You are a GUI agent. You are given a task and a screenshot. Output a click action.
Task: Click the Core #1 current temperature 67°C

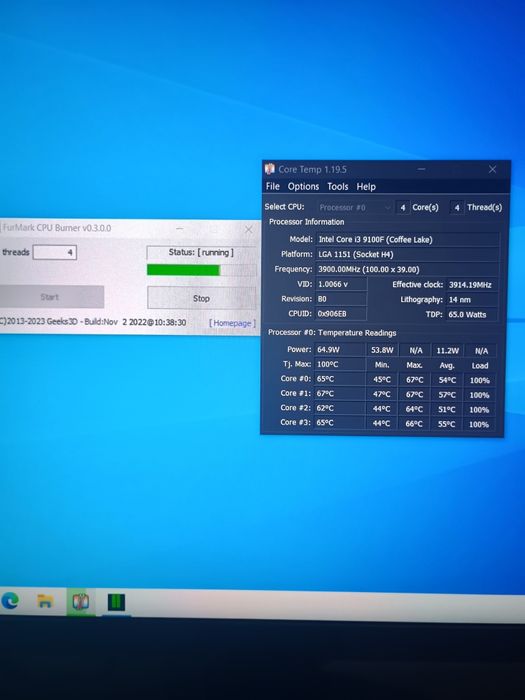(x=339, y=394)
